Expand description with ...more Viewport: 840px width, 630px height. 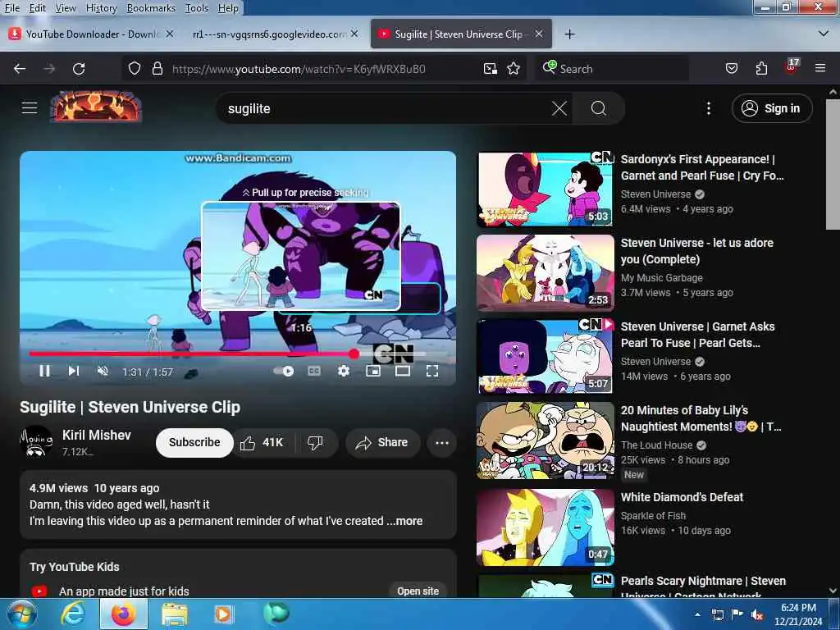pyautogui.click(x=404, y=521)
